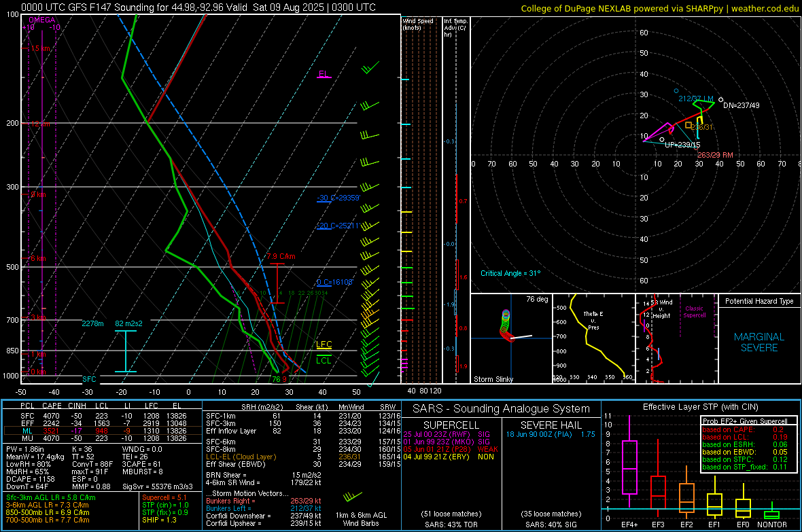Click the "PW = 1.86in" value
Screen dimensions: 802x532
[x=24, y=449]
